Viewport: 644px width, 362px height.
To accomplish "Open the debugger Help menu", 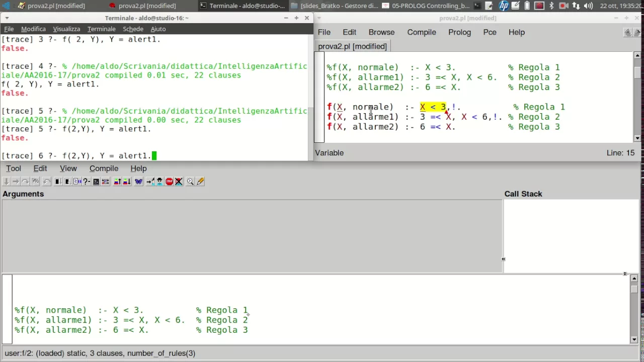I will click(x=138, y=168).
